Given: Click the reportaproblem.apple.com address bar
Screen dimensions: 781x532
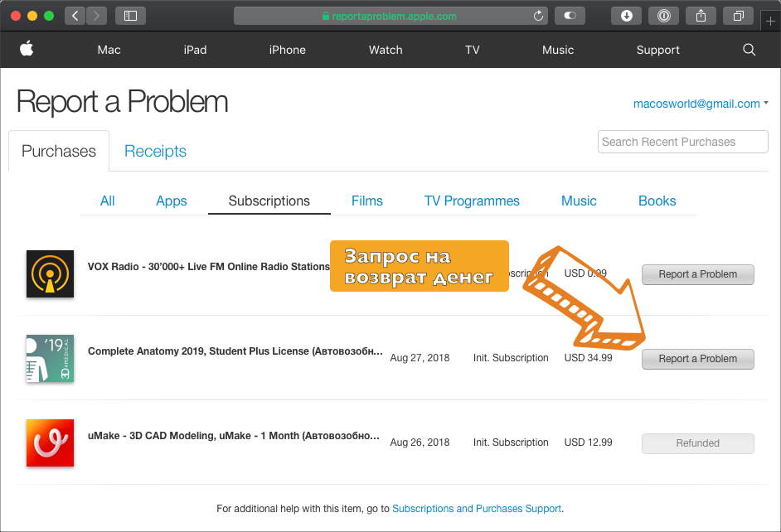Looking at the screenshot, I should tap(391, 16).
